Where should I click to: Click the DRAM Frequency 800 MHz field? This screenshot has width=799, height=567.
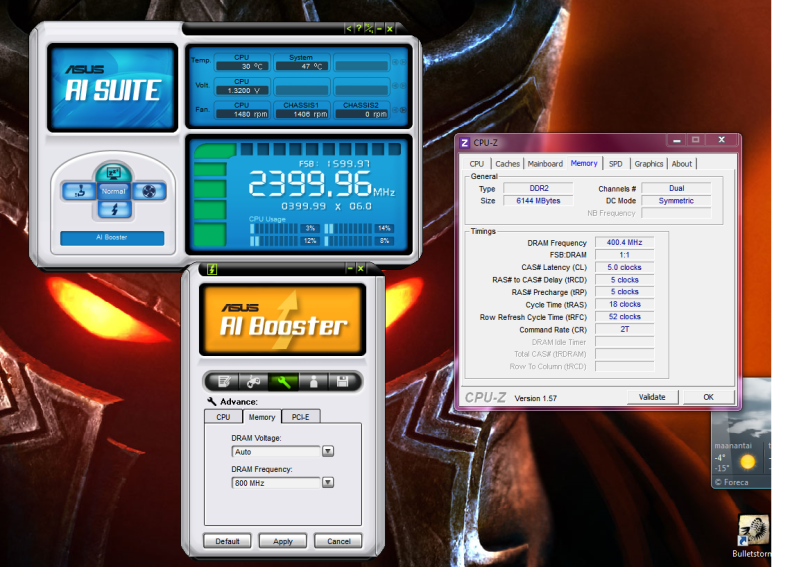click(276, 482)
